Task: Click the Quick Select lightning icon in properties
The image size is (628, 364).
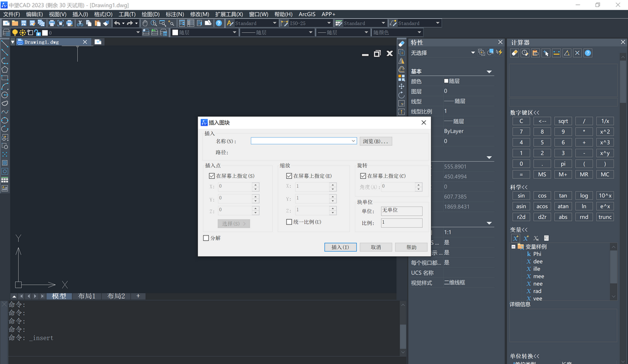Action: [x=499, y=52]
